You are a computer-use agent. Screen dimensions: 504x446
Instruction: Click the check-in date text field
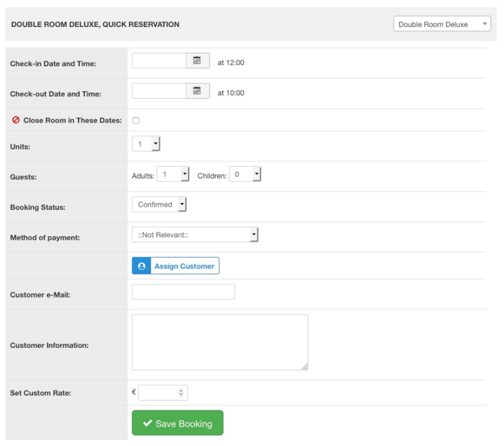point(159,61)
